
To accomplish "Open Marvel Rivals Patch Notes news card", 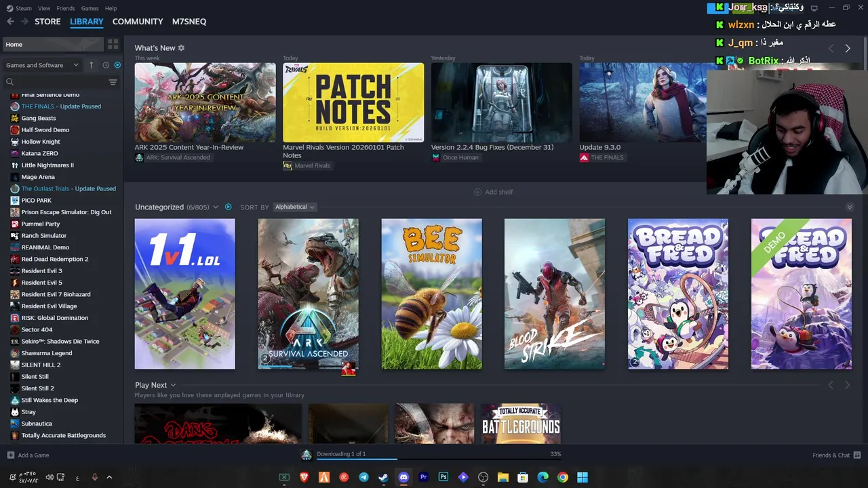I will click(353, 102).
